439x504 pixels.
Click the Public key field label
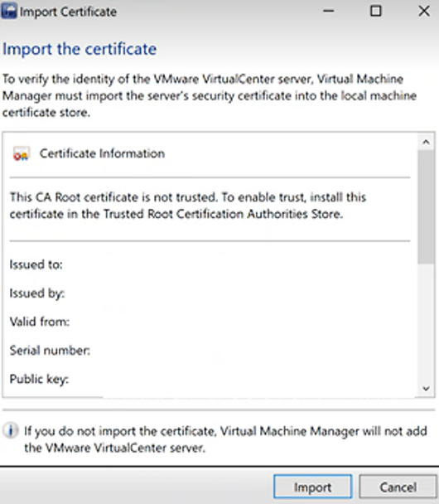point(39,379)
